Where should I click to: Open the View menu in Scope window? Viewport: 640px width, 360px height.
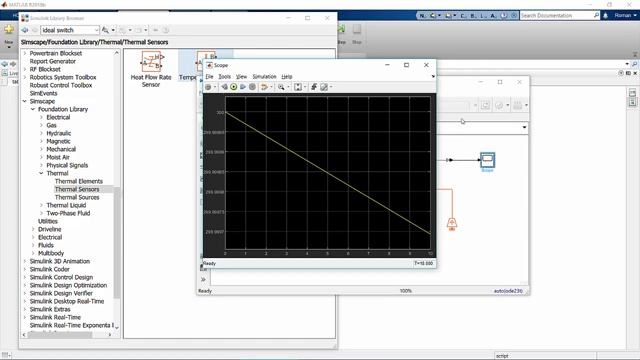[x=242, y=77]
